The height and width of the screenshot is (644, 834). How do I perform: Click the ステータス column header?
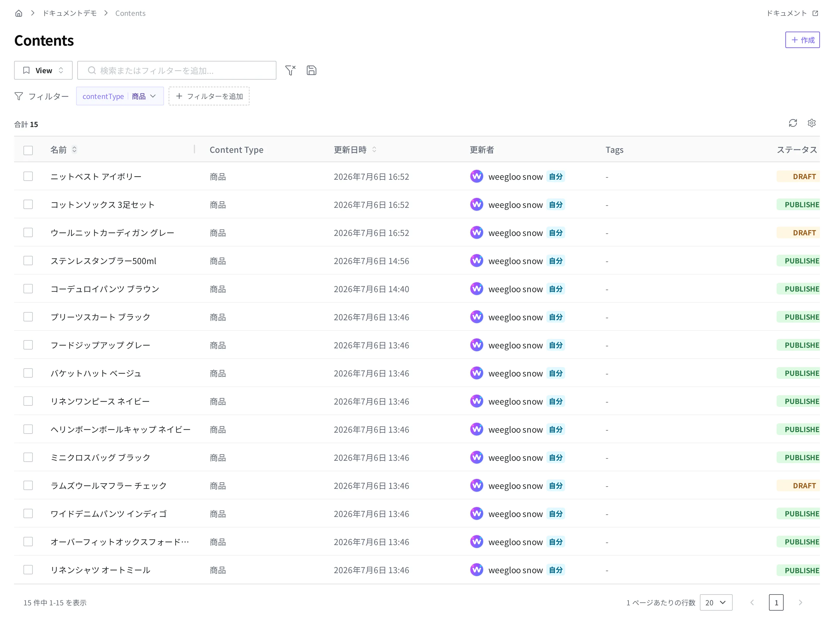[797, 150]
